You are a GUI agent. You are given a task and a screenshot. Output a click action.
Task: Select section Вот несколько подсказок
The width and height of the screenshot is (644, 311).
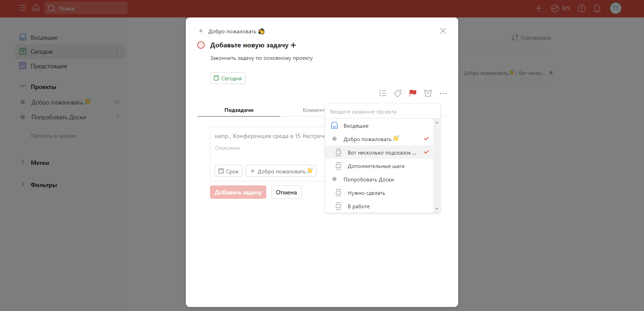pyautogui.click(x=379, y=152)
